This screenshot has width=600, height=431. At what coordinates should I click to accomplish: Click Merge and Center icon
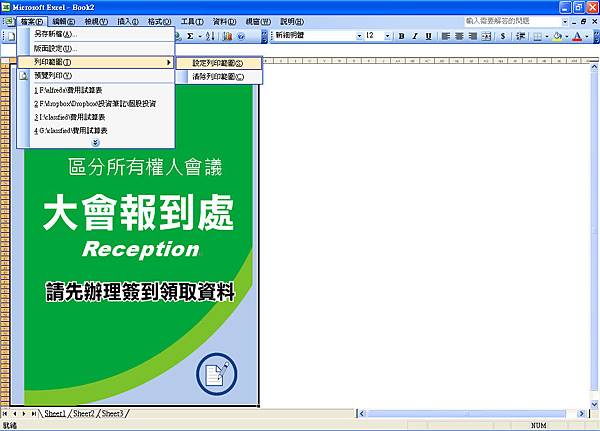[x=486, y=36]
